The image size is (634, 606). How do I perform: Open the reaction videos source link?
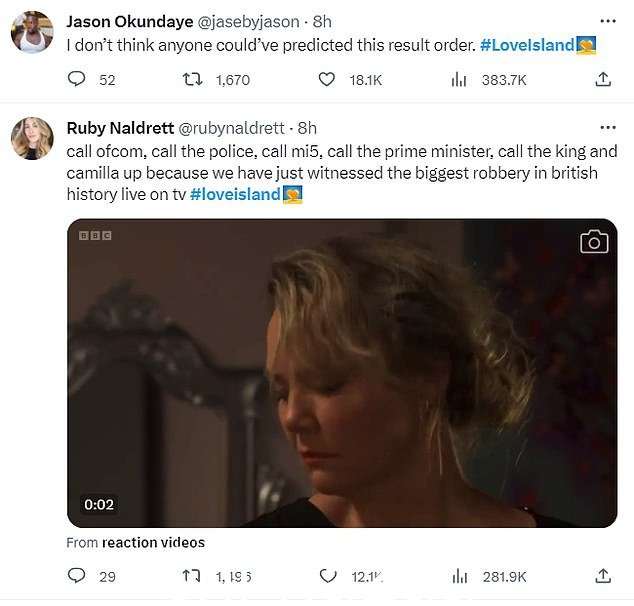tap(153, 542)
